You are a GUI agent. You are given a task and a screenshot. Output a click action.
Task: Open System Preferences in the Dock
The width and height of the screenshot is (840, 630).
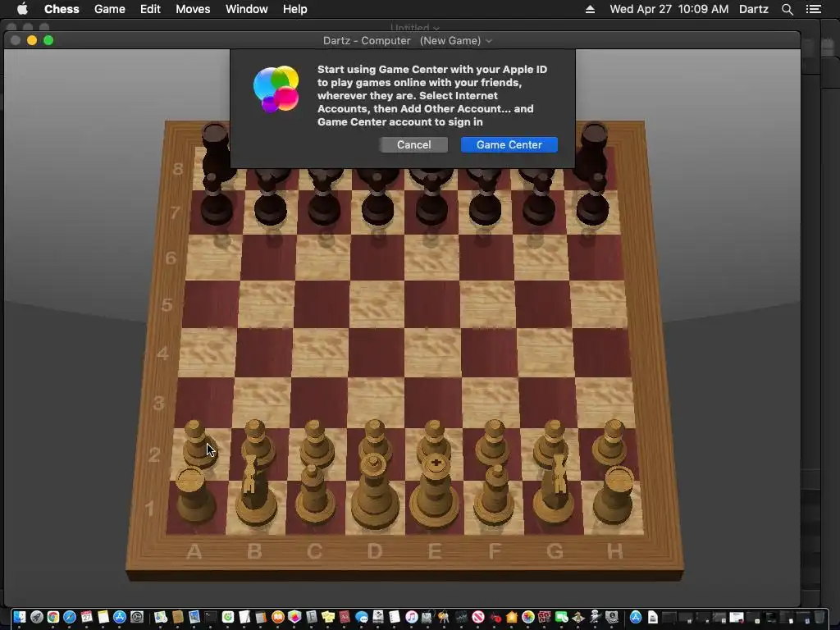(137, 617)
